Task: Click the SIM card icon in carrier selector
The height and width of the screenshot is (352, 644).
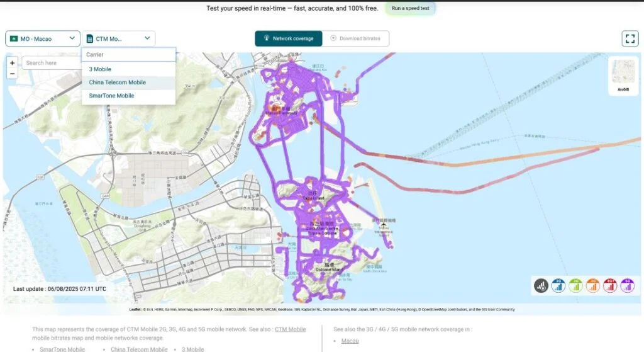Action: coord(90,39)
